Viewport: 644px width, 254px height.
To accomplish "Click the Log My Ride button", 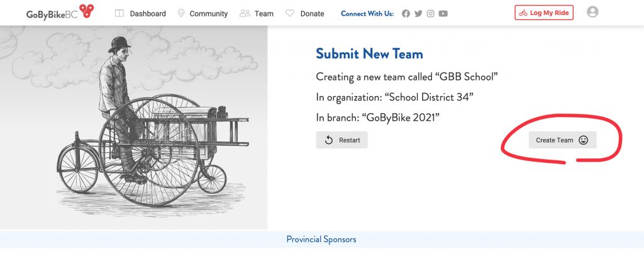I will (x=544, y=13).
